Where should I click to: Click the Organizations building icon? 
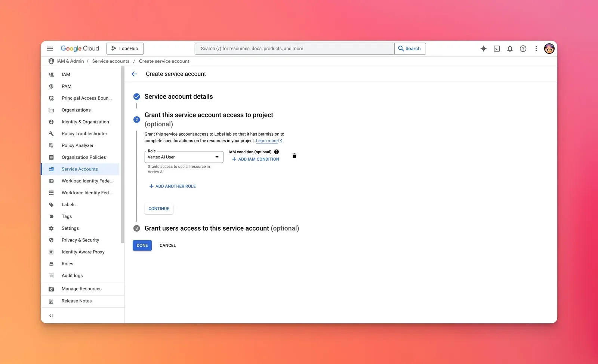point(51,110)
